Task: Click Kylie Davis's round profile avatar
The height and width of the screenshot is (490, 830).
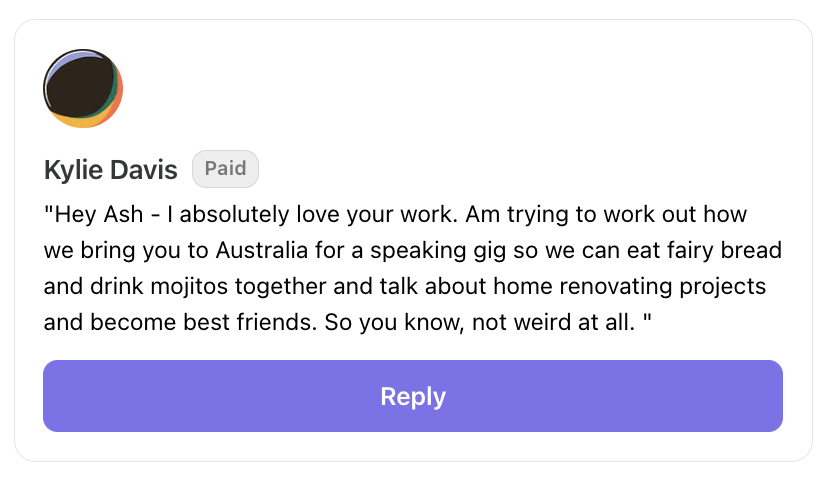Action: pos(80,87)
